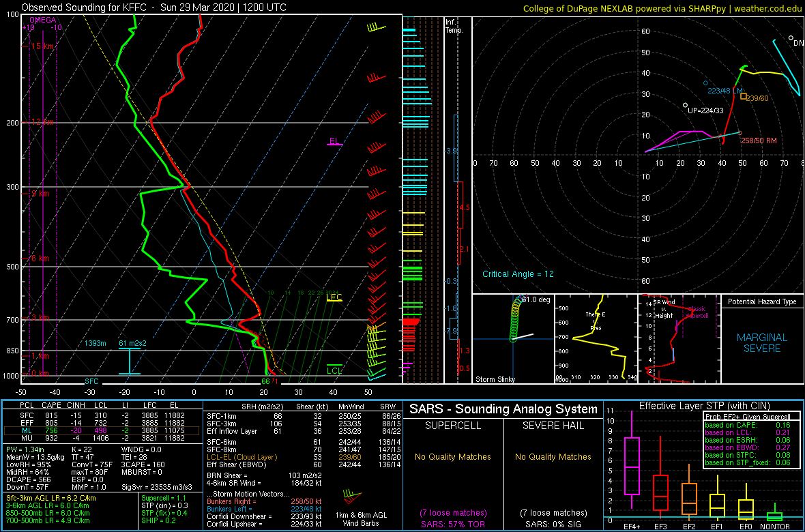Click the '61.0 deg' slinky tilt value
Viewport: 805px width, 532px height.
(536, 300)
